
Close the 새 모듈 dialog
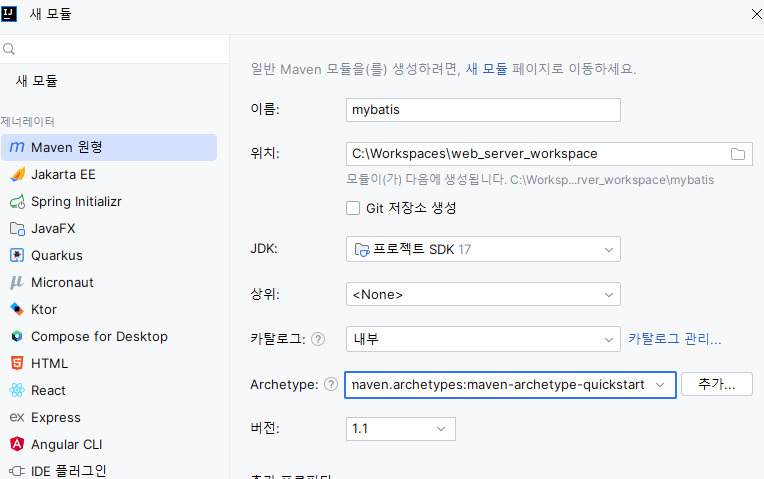tap(756, 14)
